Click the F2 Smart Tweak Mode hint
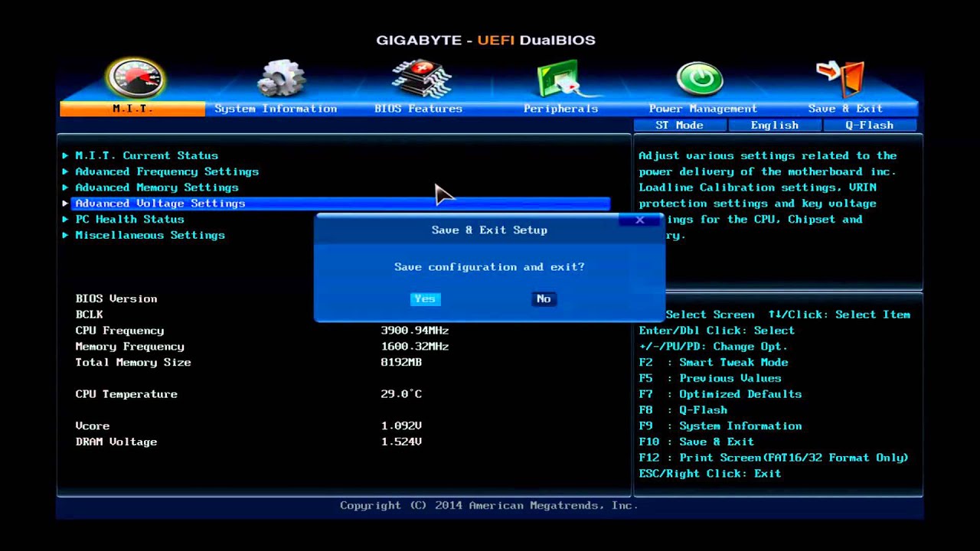The image size is (980, 551). (x=714, y=363)
